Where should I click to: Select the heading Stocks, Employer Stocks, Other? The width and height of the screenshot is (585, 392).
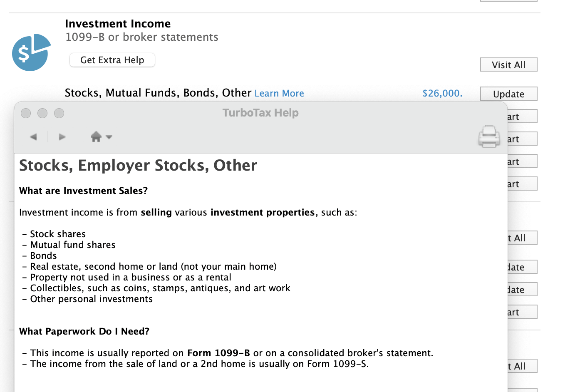click(x=138, y=166)
